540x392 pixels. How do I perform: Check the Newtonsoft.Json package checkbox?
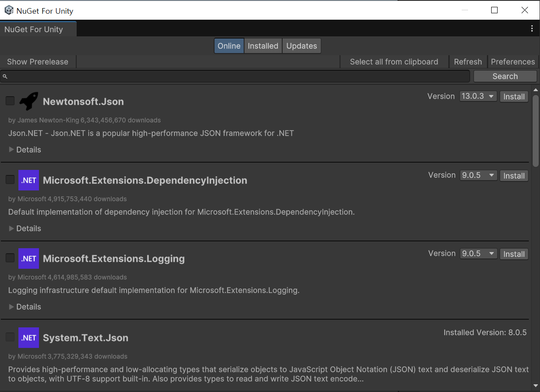(x=10, y=101)
